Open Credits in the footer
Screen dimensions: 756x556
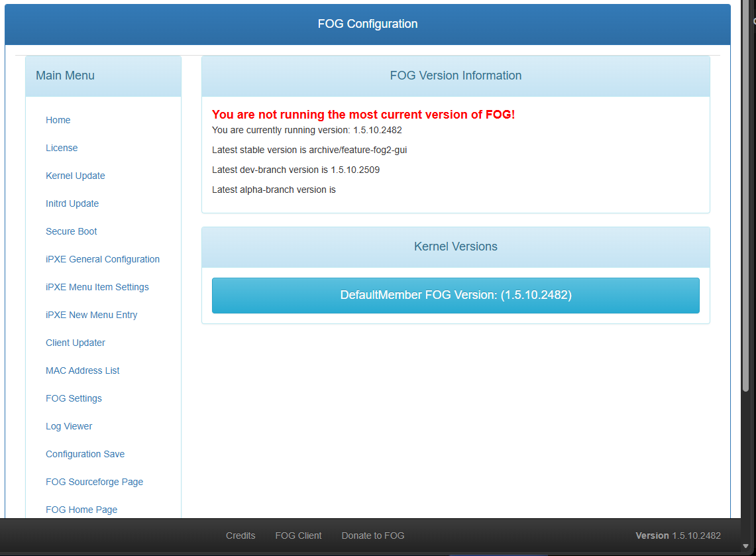coord(241,535)
